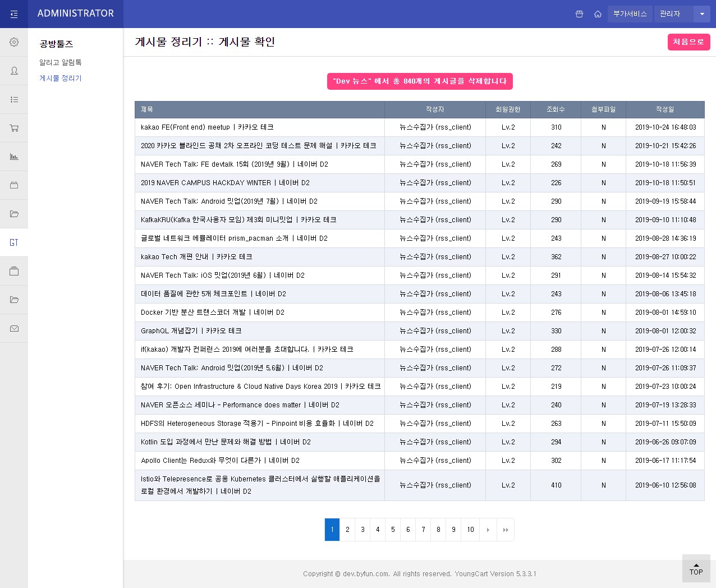
Task: Open the settings gear icon in sidebar
Action: (13, 42)
